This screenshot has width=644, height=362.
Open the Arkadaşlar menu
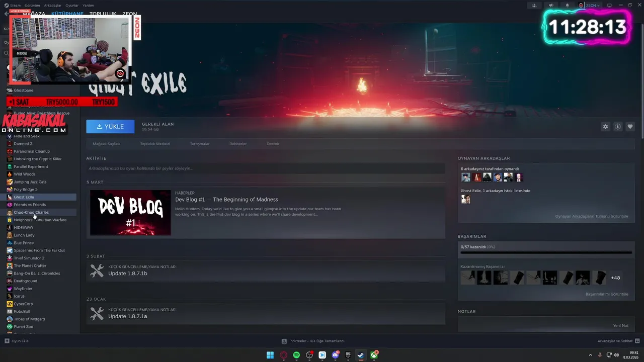pyautogui.click(x=53, y=5)
